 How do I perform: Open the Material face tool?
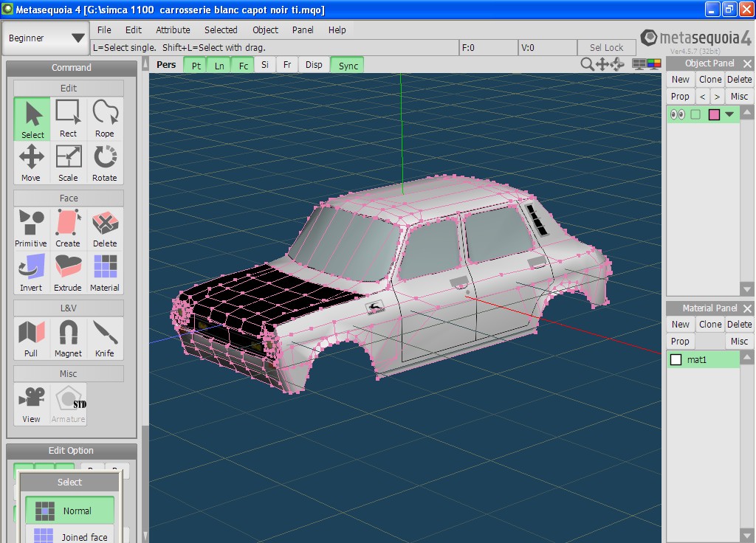[x=105, y=273]
